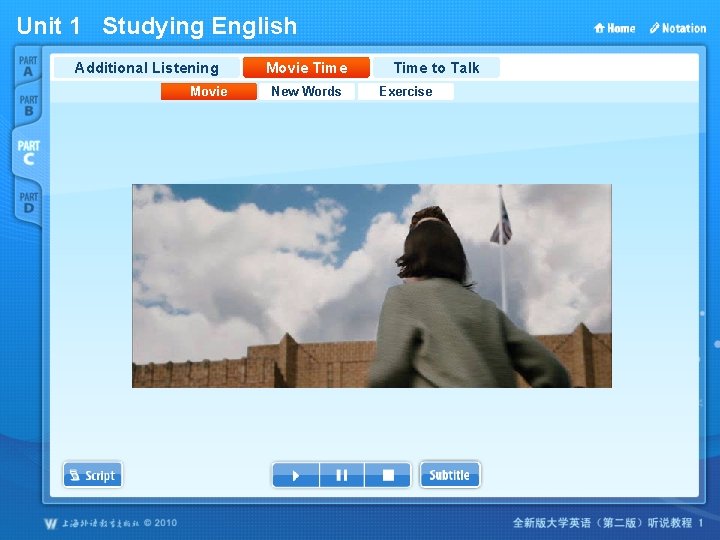
Task: Switch to Part B side tab
Action: point(28,106)
